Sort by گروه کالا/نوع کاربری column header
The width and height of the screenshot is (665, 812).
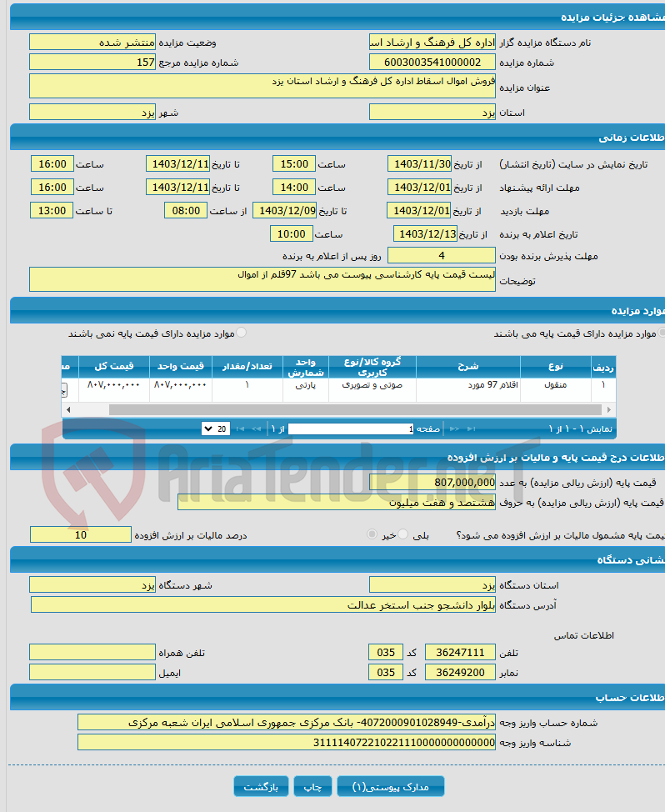372,367
